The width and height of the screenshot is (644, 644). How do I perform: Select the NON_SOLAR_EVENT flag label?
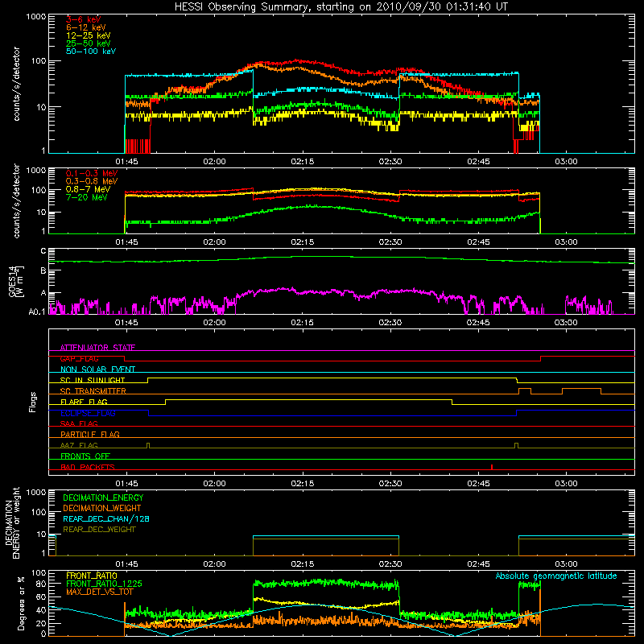click(x=97, y=369)
